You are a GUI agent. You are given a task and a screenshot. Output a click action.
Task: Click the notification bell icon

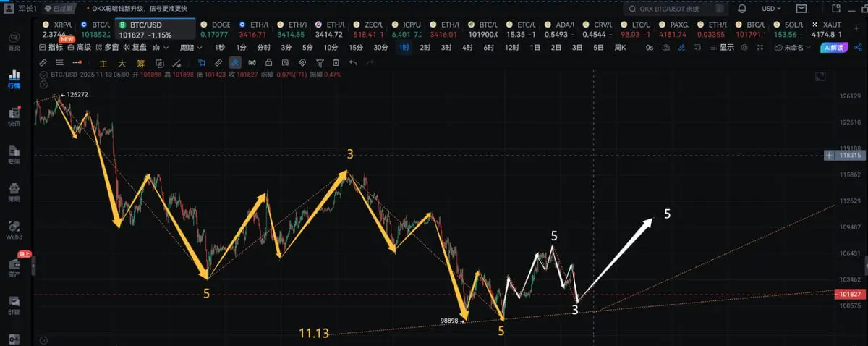coord(742,9)
